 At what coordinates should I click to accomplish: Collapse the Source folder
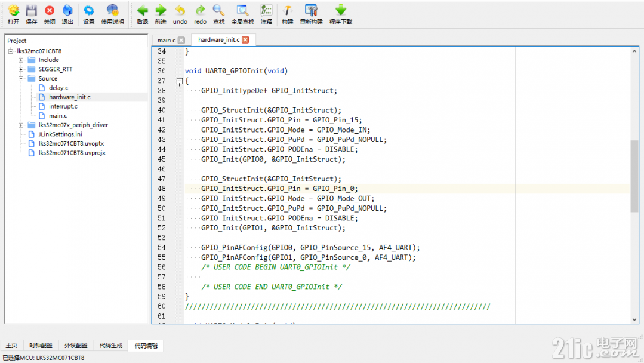(21, 78)
